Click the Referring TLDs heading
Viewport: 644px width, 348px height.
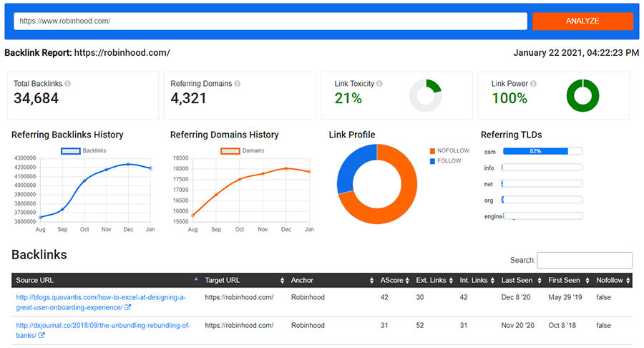pos(512,135)
